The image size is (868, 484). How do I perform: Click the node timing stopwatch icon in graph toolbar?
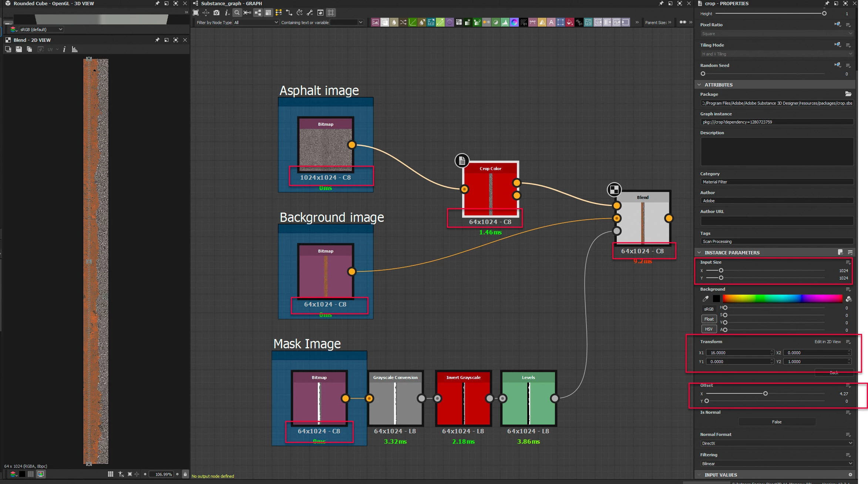point(300,13)
